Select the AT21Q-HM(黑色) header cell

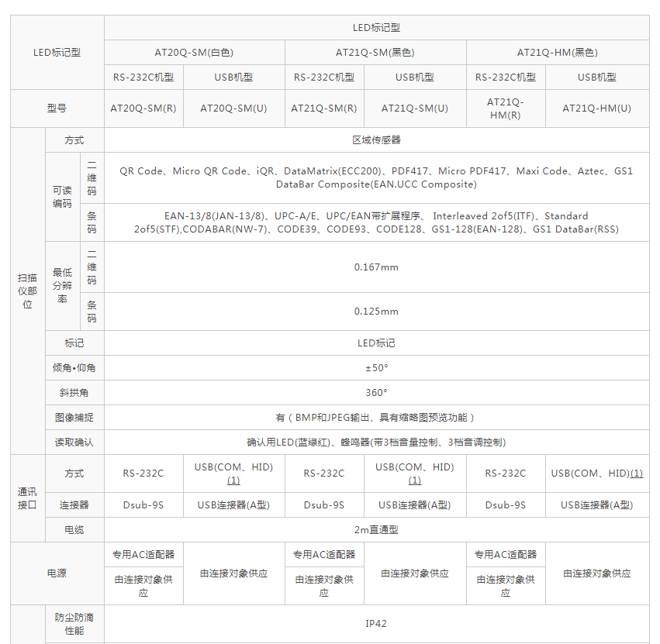558,53
